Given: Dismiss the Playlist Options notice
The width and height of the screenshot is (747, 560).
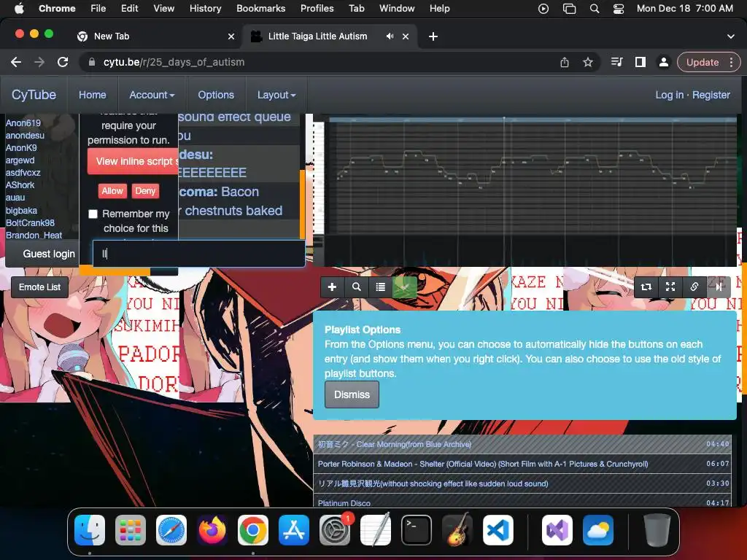Looking at the screenshot, I should click(352, 394).
